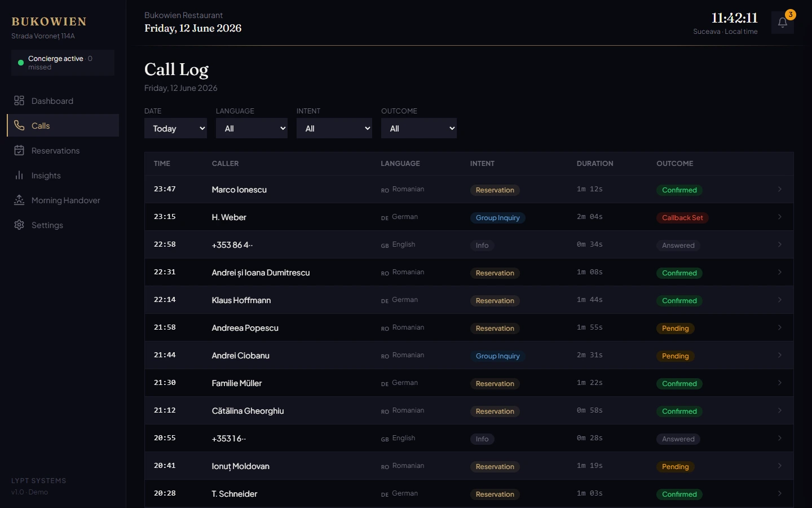Click caller name Familie Müller
Image resolution: width=812 pixels, height=508 pixels.
(x=237, y=383)
